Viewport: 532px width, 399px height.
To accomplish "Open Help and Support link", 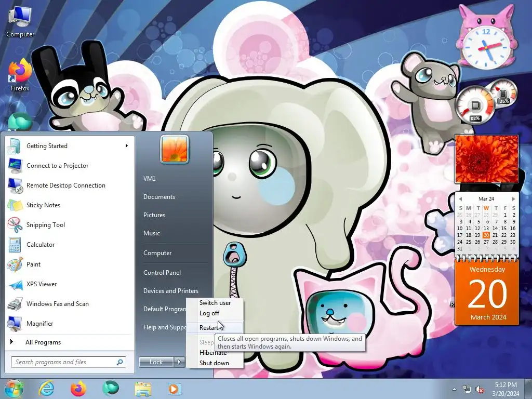I will (165, 327).
